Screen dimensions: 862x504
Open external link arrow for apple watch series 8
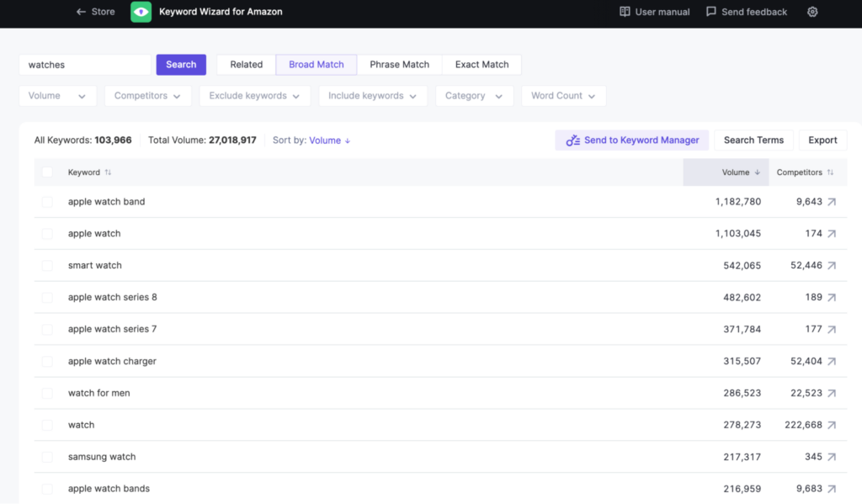[832, 297]
